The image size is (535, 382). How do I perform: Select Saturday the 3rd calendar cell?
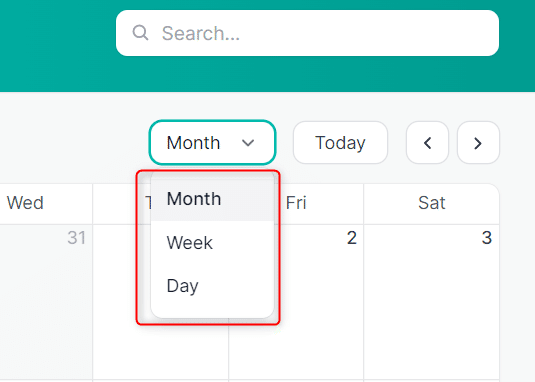pos(432,302)
